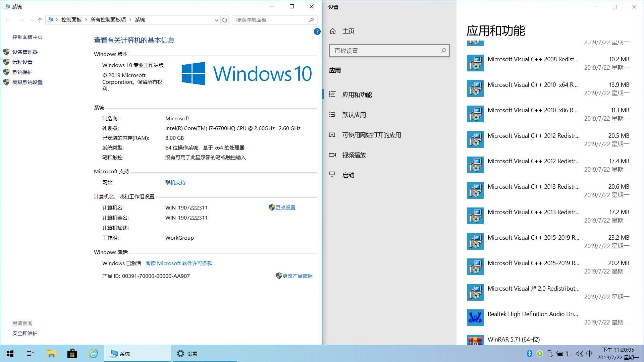
Task: Go to Settings Home (主页)
Action: [x=348, y=31]
